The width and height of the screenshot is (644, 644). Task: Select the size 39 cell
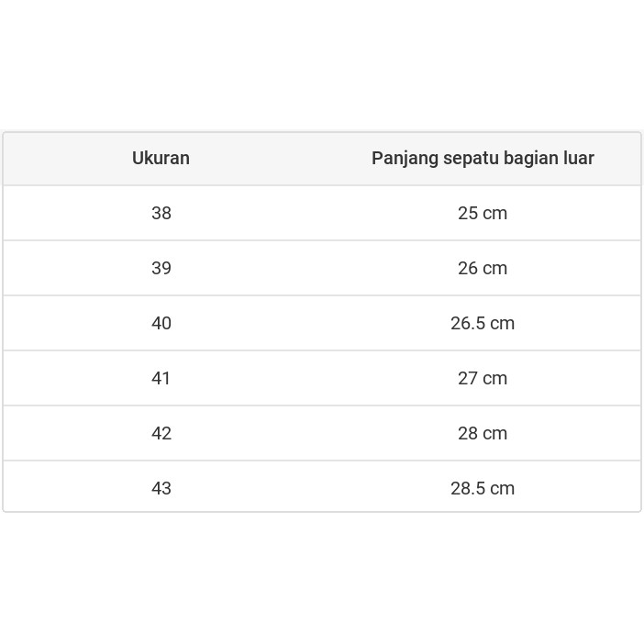coord(161,268)
